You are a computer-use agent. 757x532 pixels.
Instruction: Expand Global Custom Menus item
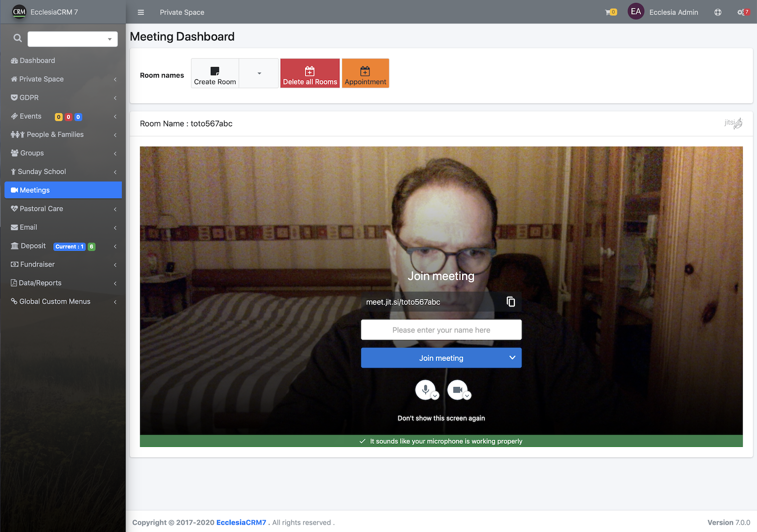63,301
